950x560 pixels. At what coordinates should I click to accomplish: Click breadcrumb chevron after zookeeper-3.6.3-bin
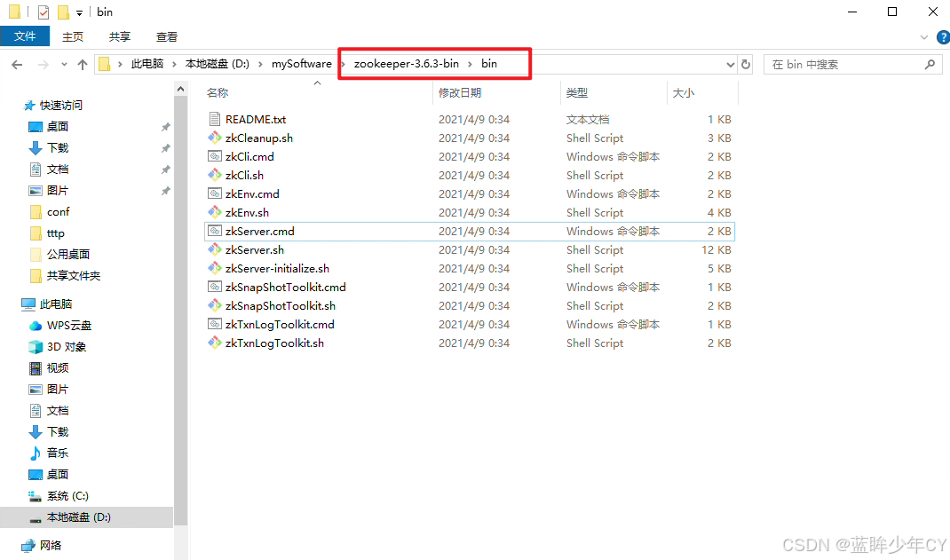[x=470, y=64]
